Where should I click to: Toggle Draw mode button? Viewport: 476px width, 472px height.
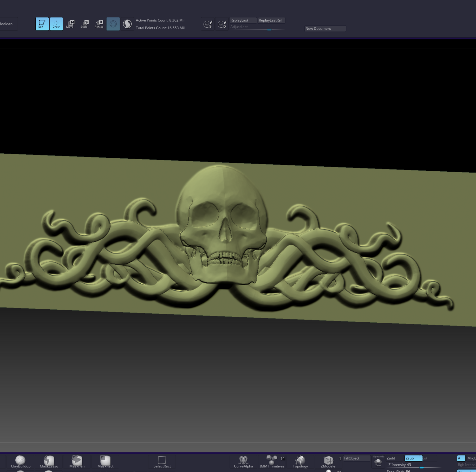coord(56,24)
